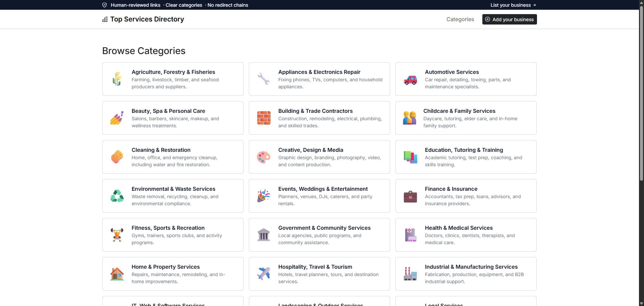Click the hospital icon for Health & Medical Services
The height and width of the screenshot is (306, 644).
pyautogui.click(x=410, y=234)
